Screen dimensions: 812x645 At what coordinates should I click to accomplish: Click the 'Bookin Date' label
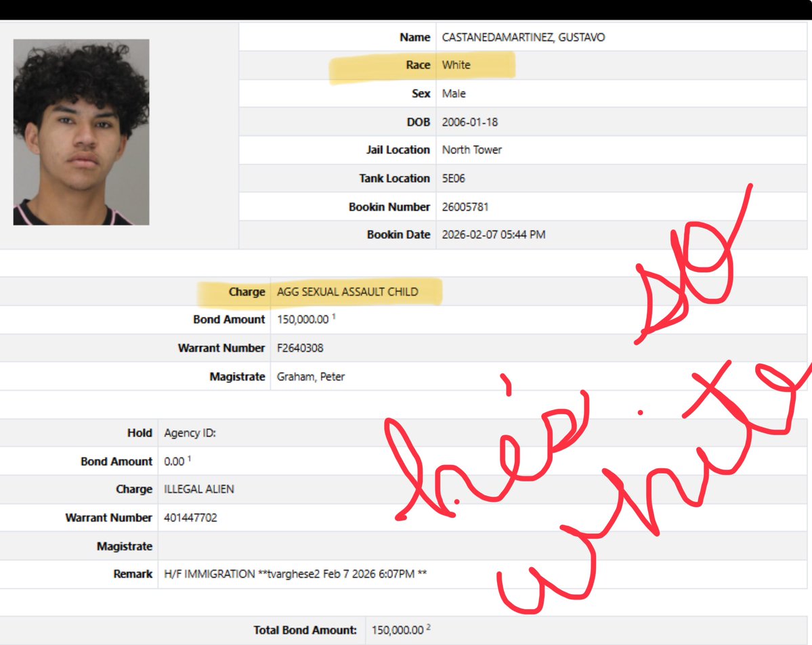tap(399, 235)
